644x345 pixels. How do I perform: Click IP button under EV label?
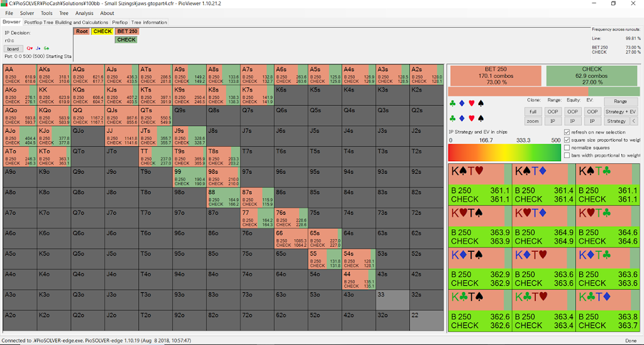point(592,121)
